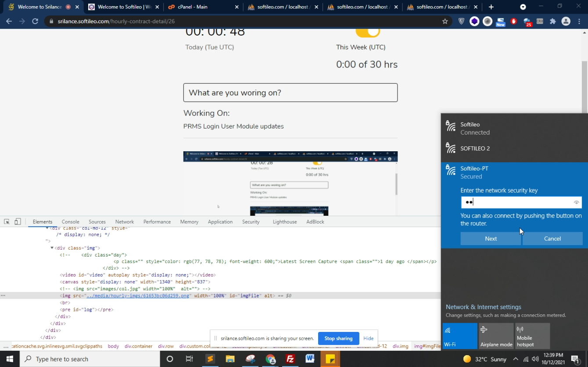
Task: Click the DevTools inspect element picker icon
Action: coord(7,222)
